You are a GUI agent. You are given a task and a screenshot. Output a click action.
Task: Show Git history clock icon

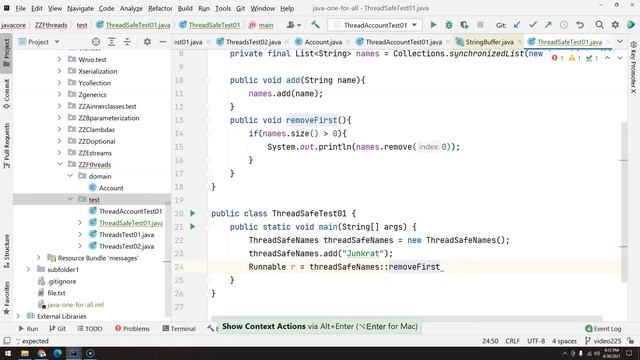click(564, 25)
